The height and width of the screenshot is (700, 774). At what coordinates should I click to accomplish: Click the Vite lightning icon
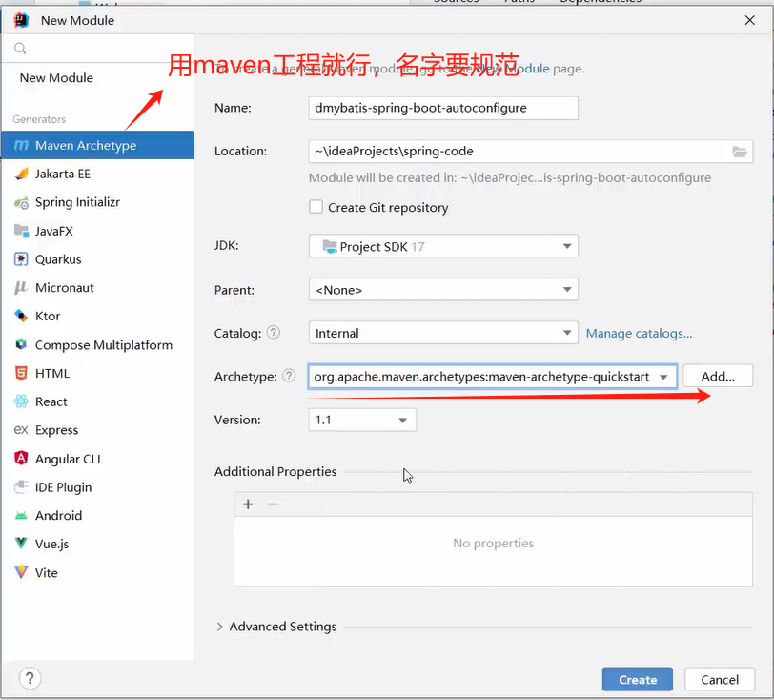click(x=21, y=572)
